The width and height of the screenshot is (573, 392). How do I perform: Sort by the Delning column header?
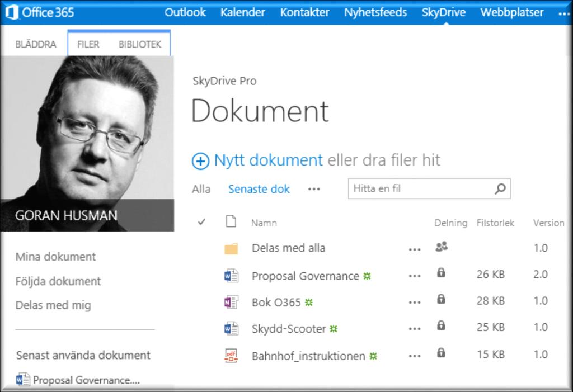[450, 223]
